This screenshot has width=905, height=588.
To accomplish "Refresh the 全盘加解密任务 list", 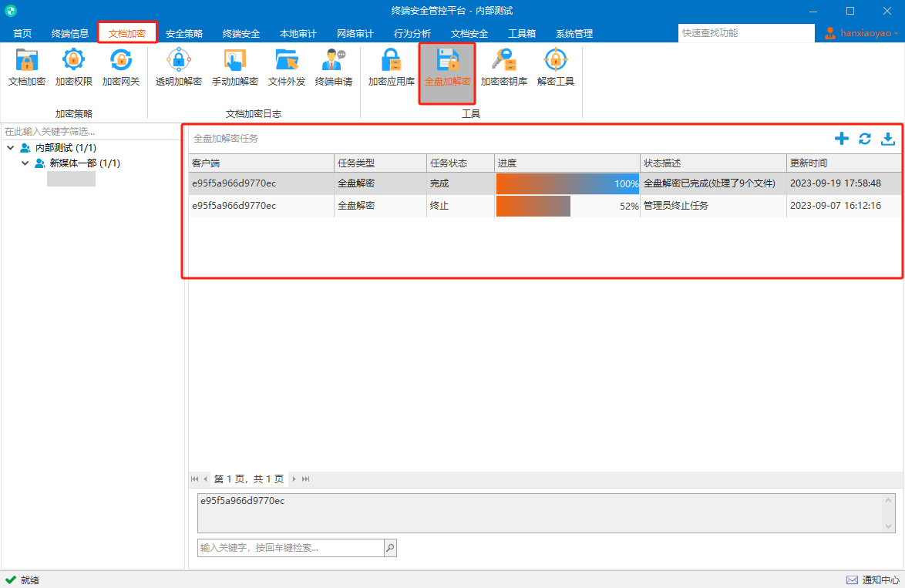I will [865, 139].
